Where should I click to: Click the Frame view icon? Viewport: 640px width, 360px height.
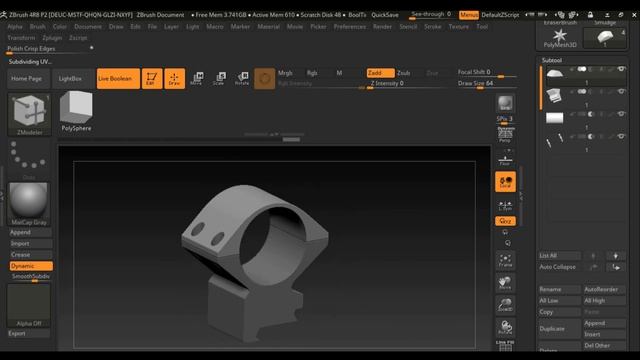tap(505, 261)
